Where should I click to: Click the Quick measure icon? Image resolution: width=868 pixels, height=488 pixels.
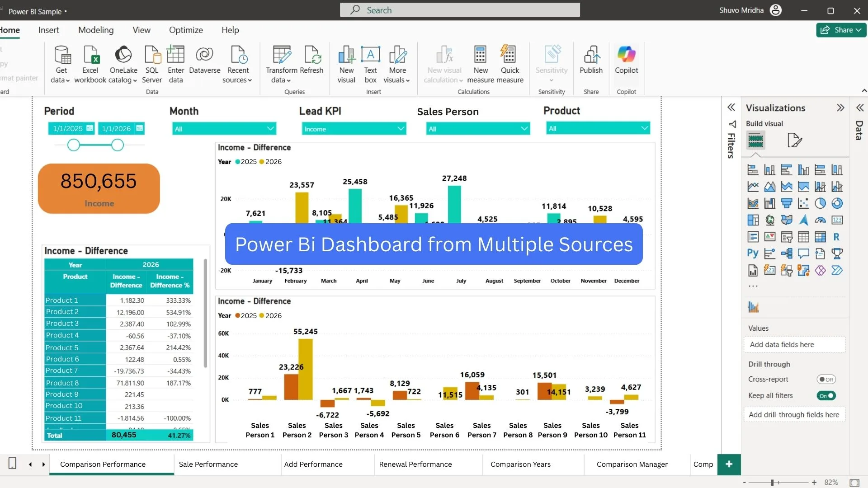click(x=509, y=55)
